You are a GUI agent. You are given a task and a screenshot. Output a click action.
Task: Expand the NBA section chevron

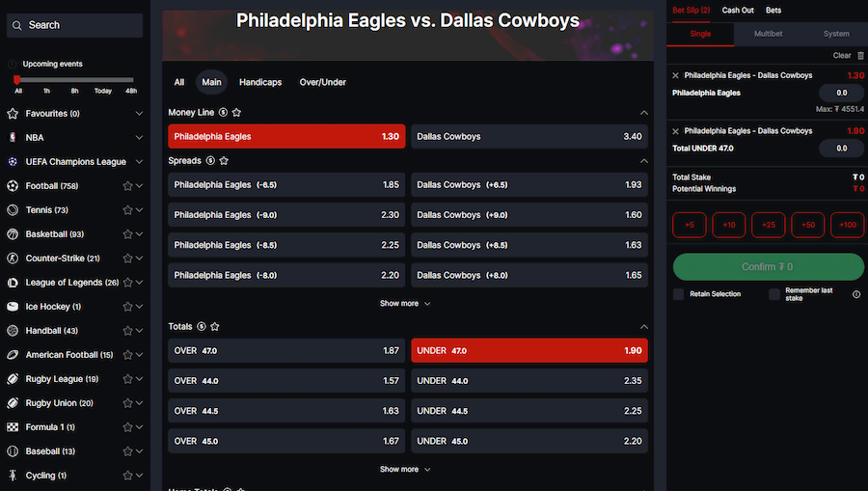tap(139, 137)
